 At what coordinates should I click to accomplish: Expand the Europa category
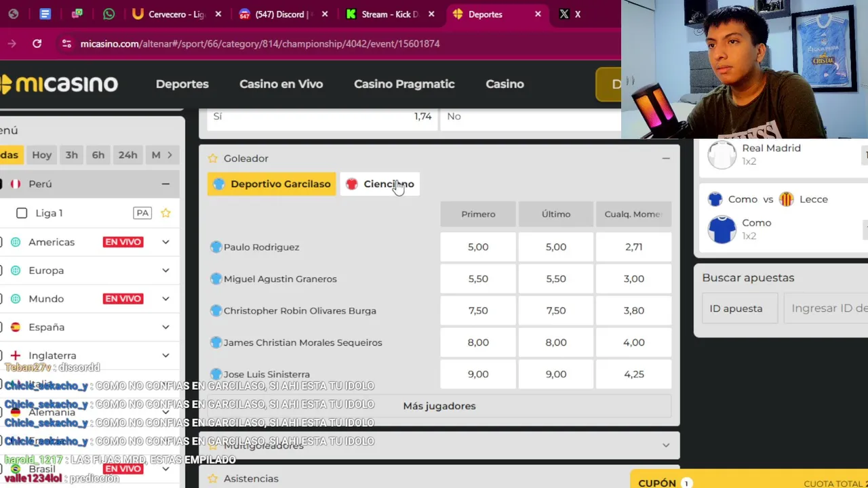(x=165, y=270)
